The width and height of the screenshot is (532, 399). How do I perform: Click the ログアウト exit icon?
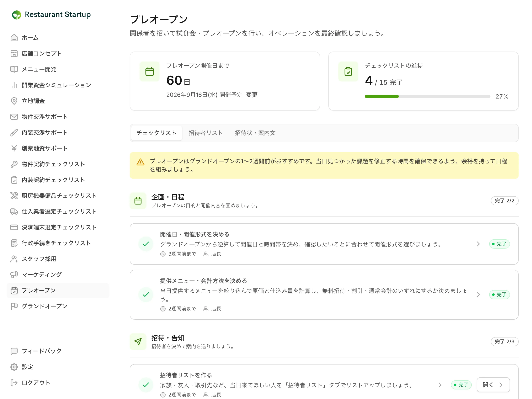(x=14, y=383)
